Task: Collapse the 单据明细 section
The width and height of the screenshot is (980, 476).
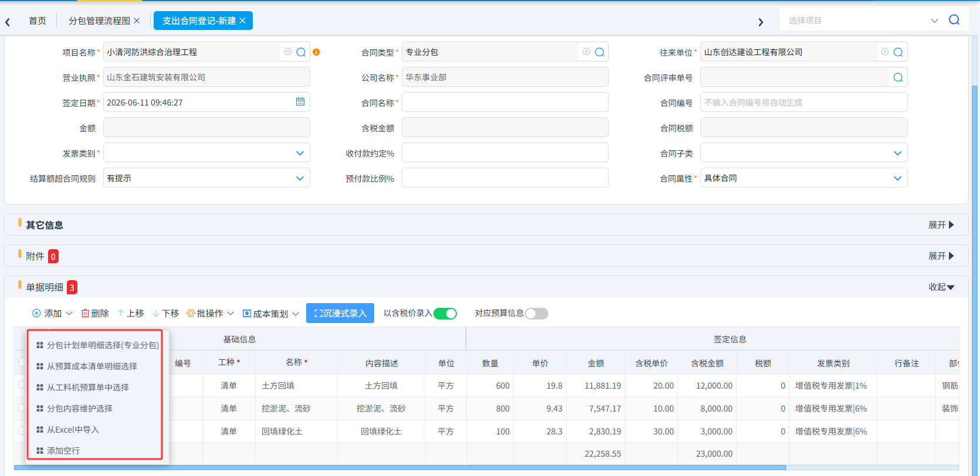Action: [x=941, y=287]
